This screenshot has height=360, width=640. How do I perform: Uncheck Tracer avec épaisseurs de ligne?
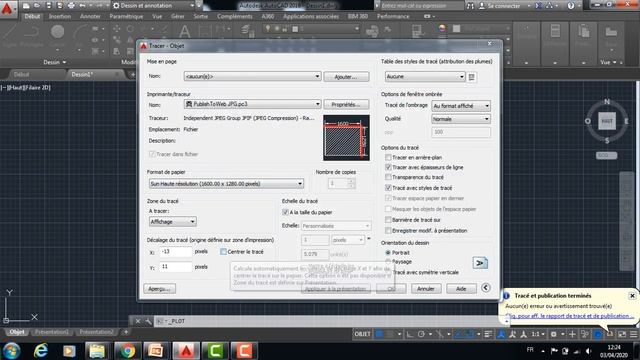[x=388, y=167]
